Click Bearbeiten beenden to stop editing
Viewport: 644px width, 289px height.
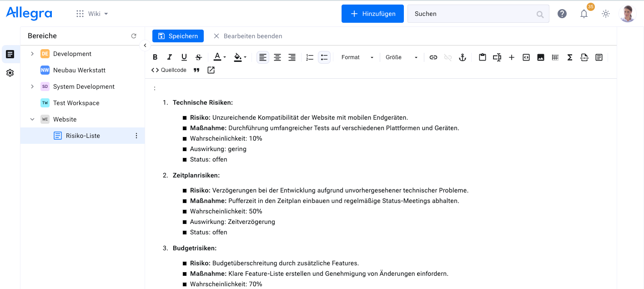(248, 36)
